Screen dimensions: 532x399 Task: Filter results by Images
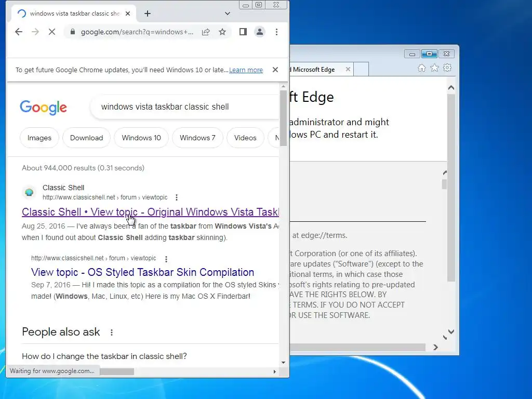(39, 138)
